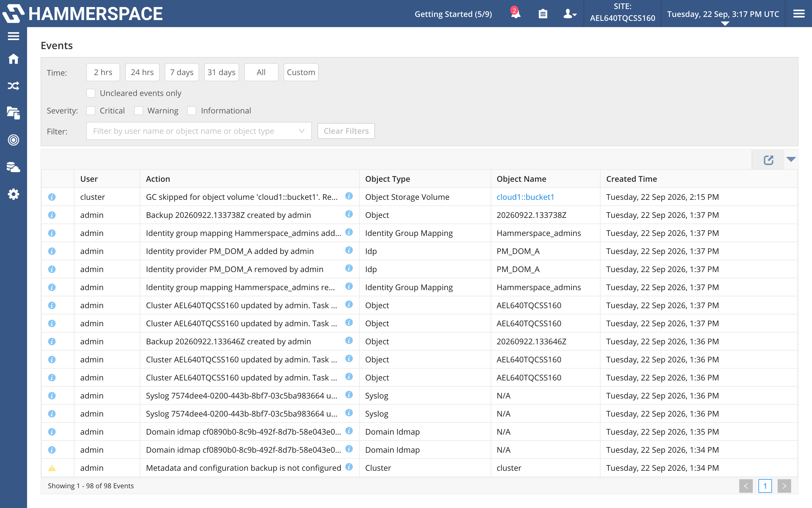Go to next page of events
812x508 pixels.
(x=784, y=486)
